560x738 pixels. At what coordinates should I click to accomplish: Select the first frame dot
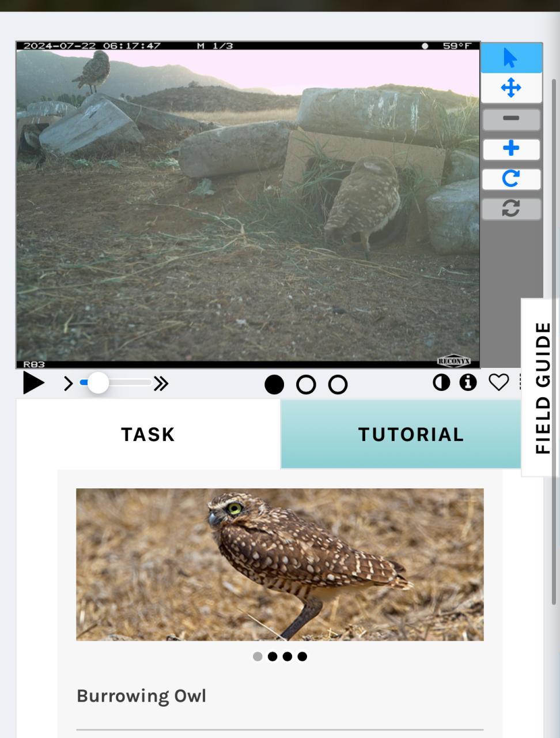274,385
